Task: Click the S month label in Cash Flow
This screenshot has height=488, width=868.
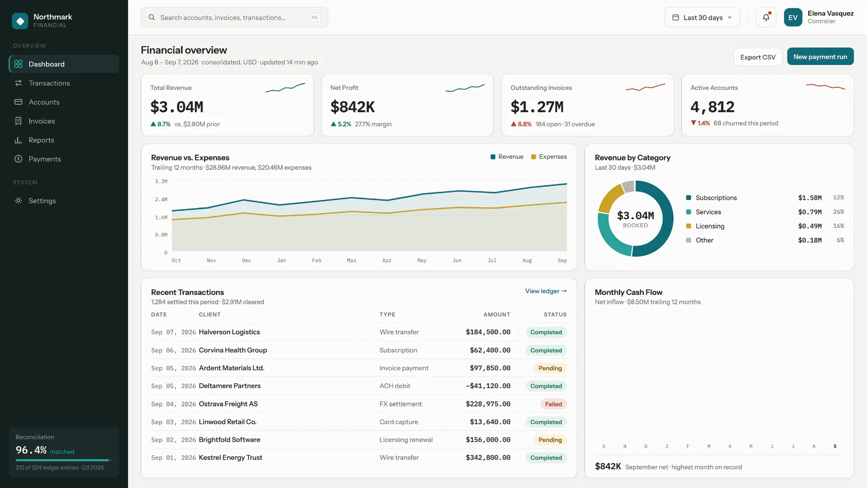Action: [x=835, y=446]
